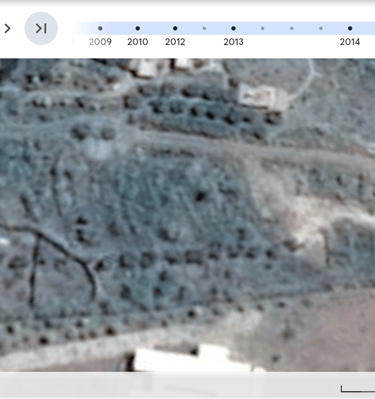Click the 2013 year label
This screenshot has width=375, height=399.
click(233, 42)
